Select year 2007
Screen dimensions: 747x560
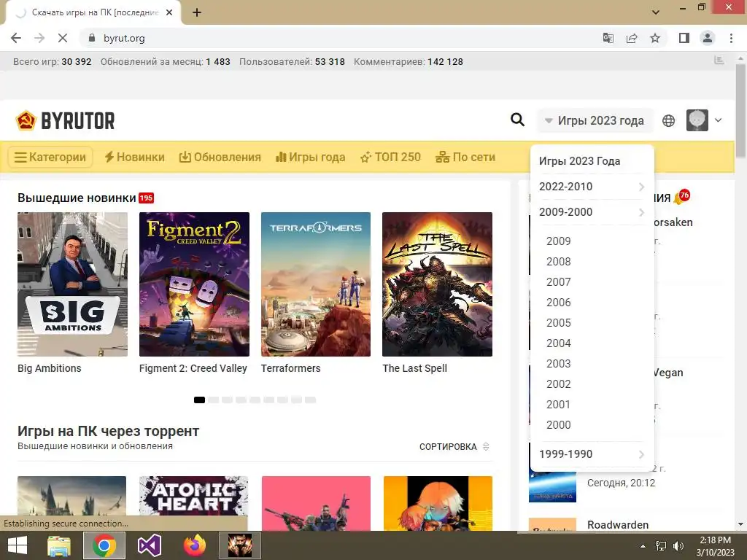pyautogui.click(x=558, y=282)
